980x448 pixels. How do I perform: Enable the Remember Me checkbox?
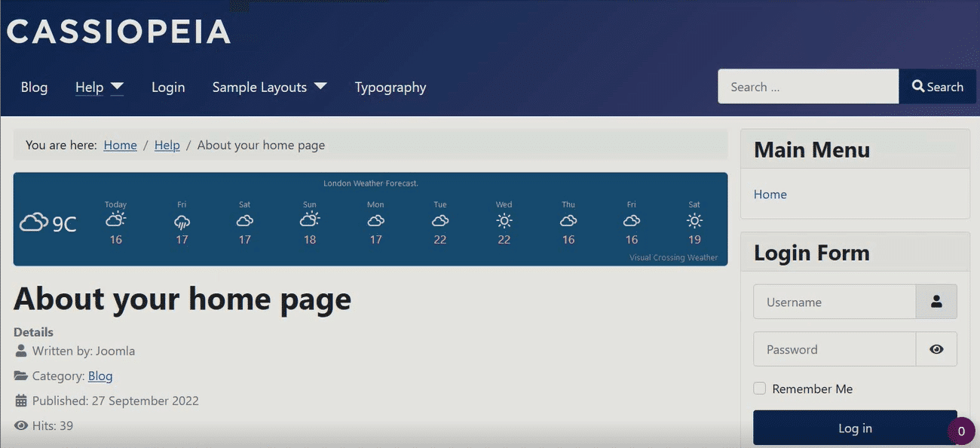(759, 388)
